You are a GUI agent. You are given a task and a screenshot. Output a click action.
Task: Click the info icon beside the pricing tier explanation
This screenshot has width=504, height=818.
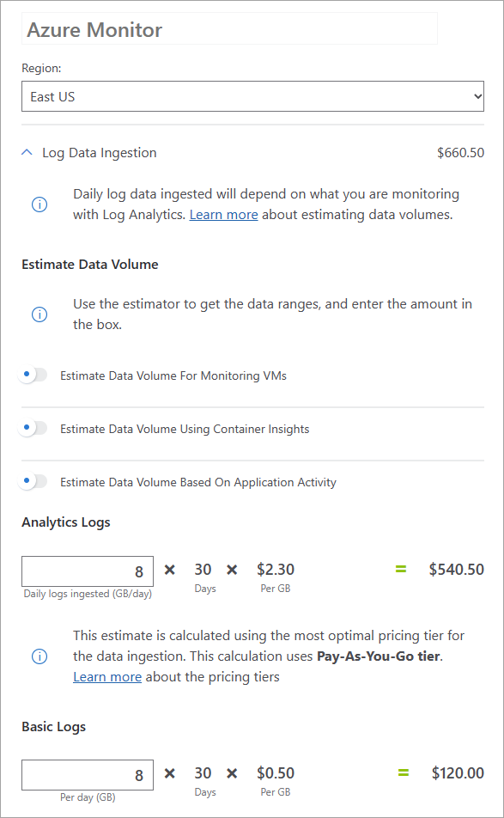click(39, 656)
